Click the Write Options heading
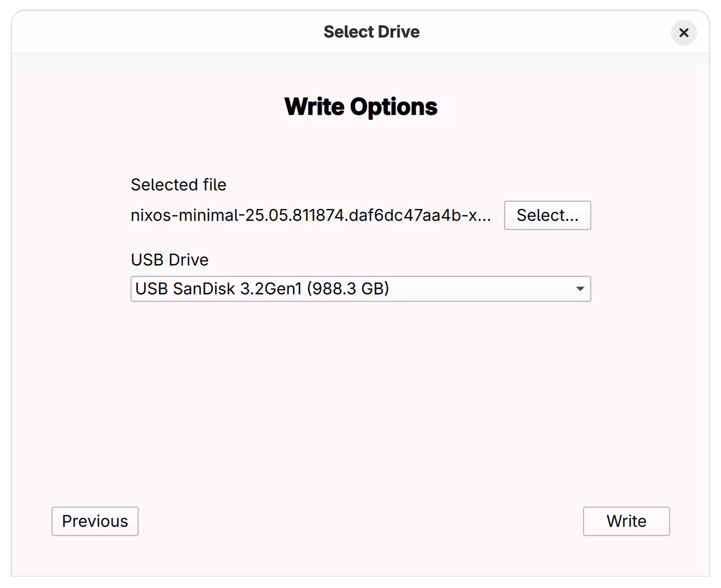Image resolution: width=721 pixels, height=588 pixels. (x=361, y=106)
